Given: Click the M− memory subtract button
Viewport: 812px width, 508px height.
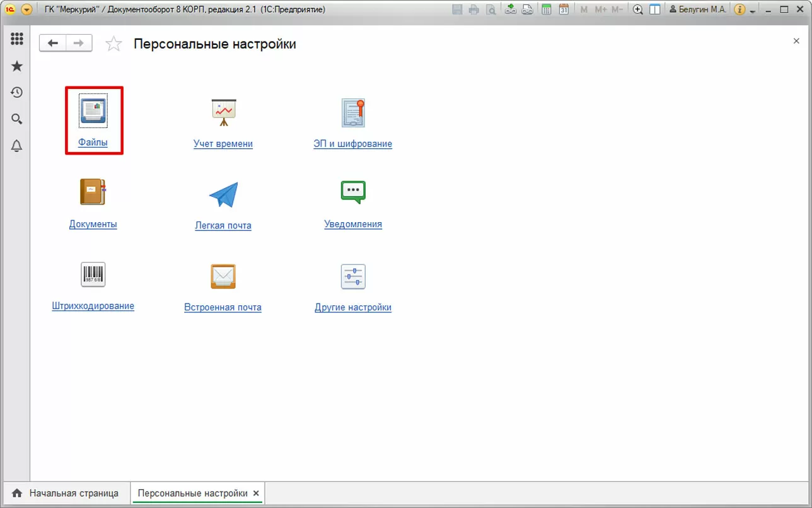Looking at the screenshot, I should tap(617, 9).
